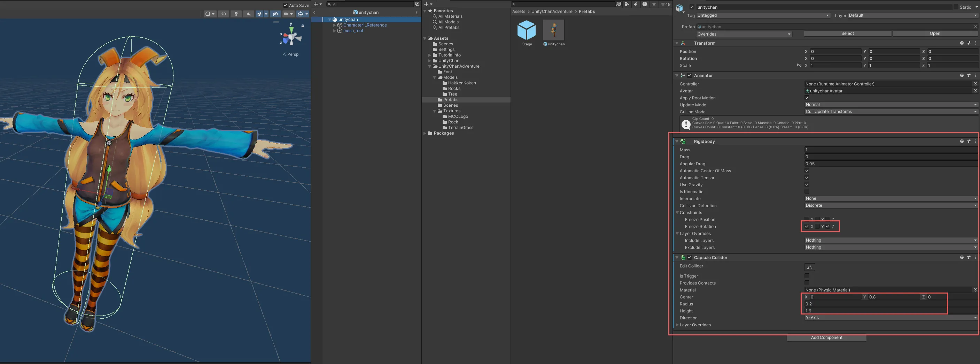Click the prefab Open button
980x364 pixels.
(934, 33)
